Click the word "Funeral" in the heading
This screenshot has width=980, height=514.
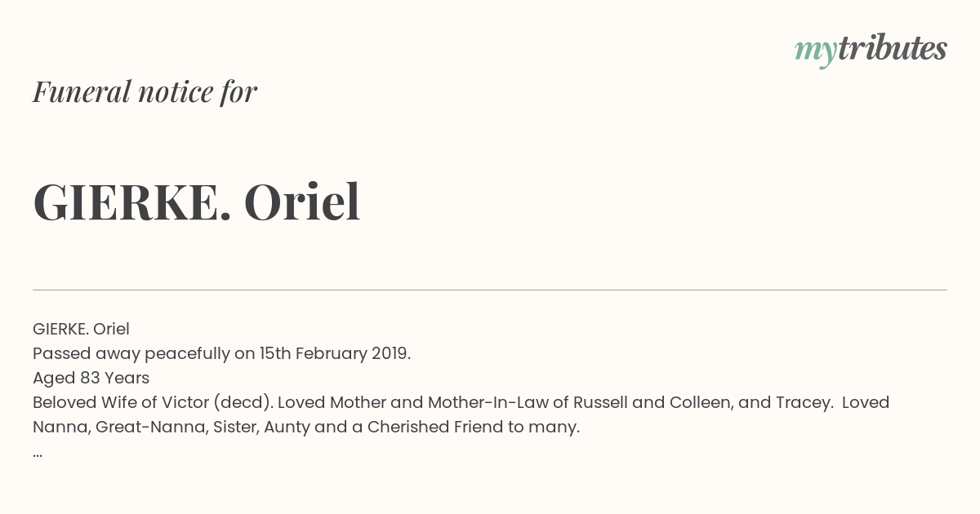[82, 92]
